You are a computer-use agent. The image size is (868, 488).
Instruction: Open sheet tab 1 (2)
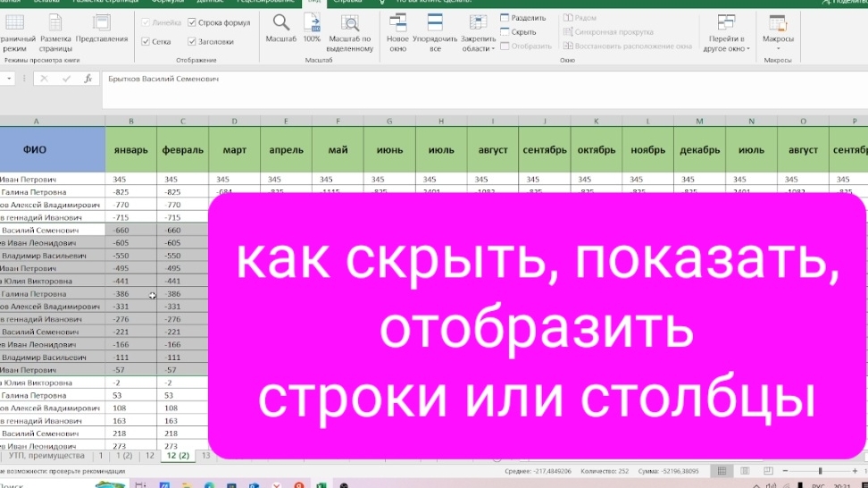point(124,456)
